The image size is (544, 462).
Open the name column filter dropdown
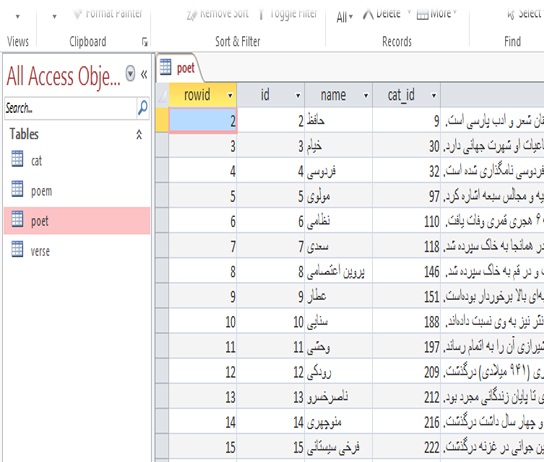[x=366, y=95]
